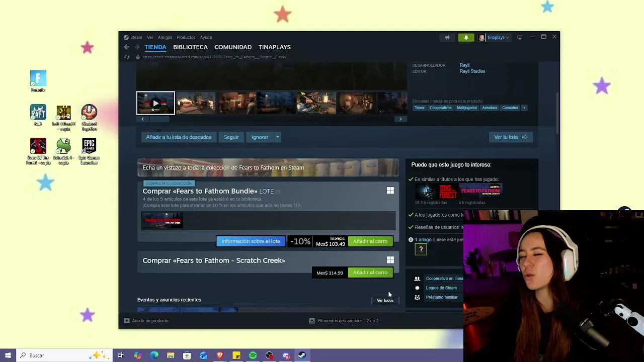The height and width of the screenshot is (362, 644).
Task: Open the Ver menu
Action: click(150, 37)
